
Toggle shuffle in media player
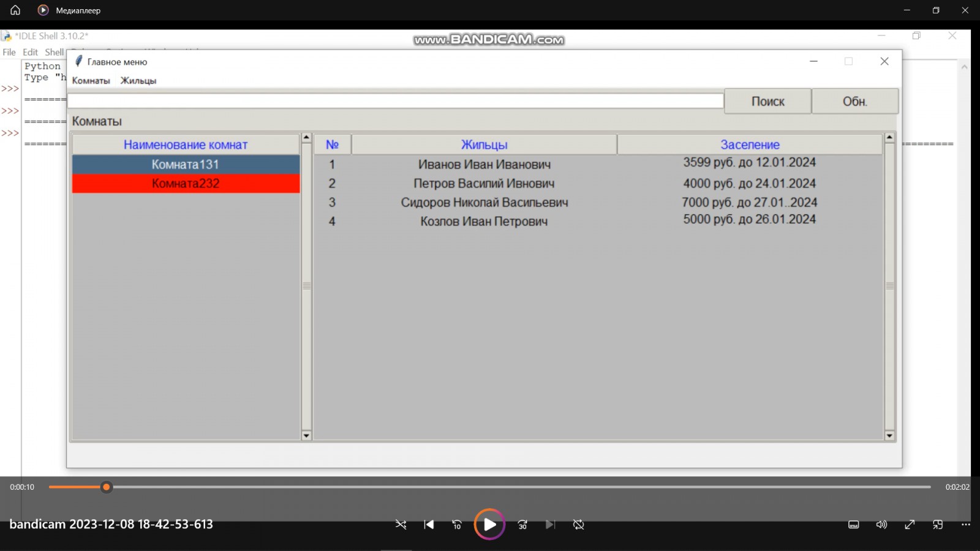tap(401, 525)
